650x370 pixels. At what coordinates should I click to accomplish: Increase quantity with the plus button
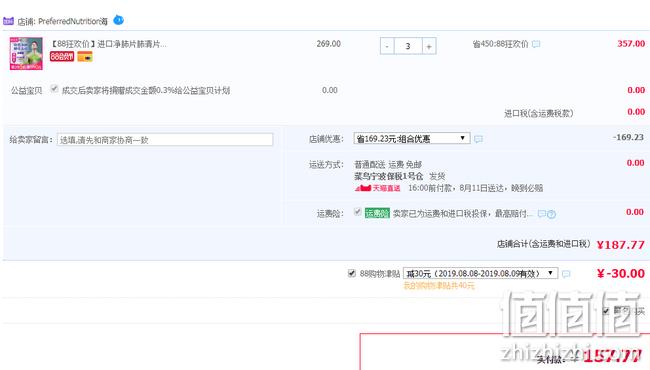(429, 46)
